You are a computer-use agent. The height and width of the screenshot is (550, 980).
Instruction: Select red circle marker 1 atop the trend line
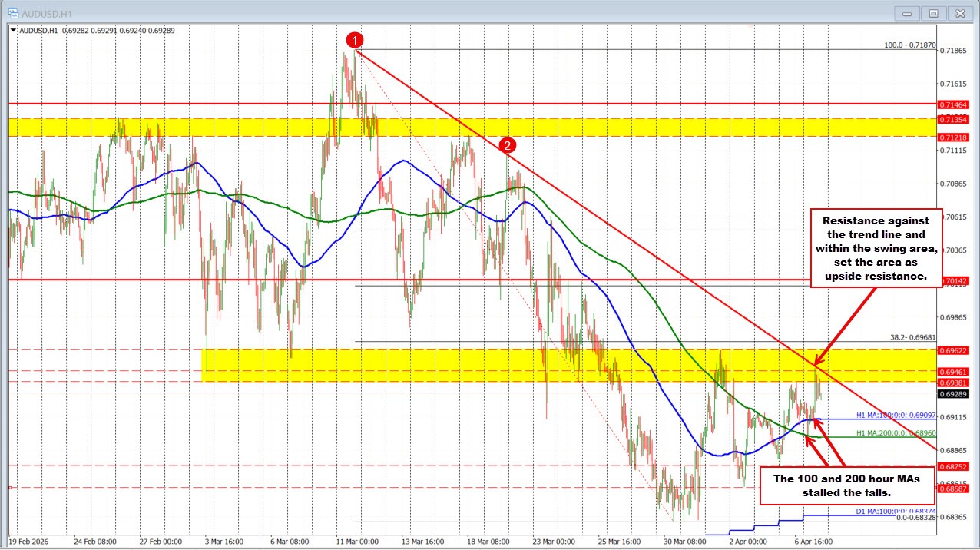pyautogui.click(x=354, y=41)
